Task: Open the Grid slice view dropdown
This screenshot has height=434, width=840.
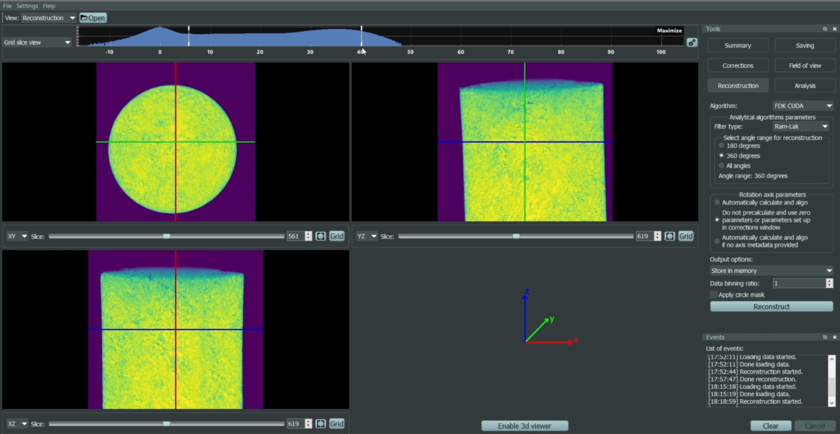Action: (38, 42)
